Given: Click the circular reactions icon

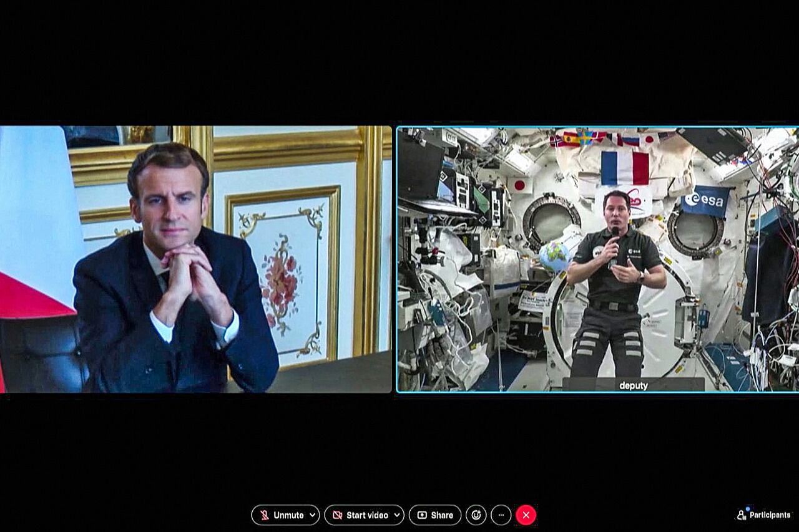Looking at the screenshot, I should (476, 515).
